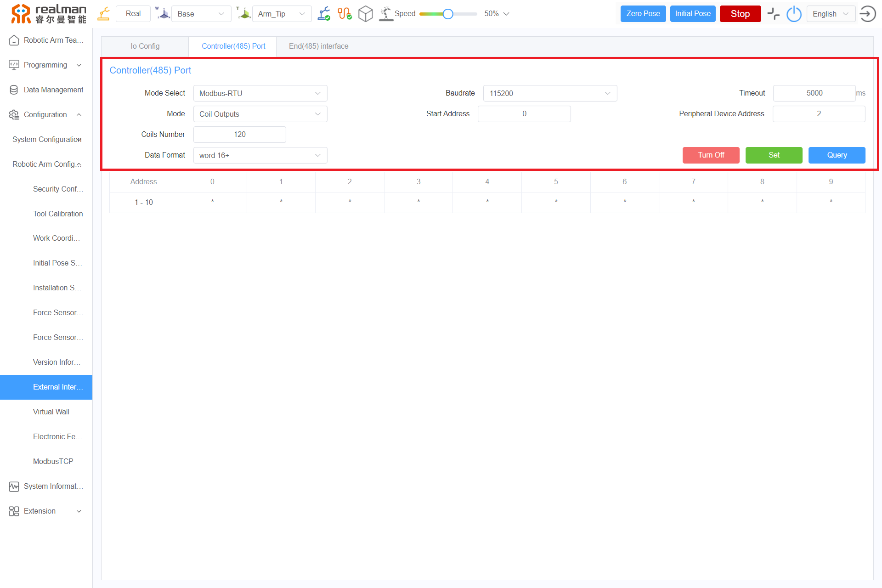
Task: Click the Robotic Arm Teaching home icon
Action: (14, 40)
